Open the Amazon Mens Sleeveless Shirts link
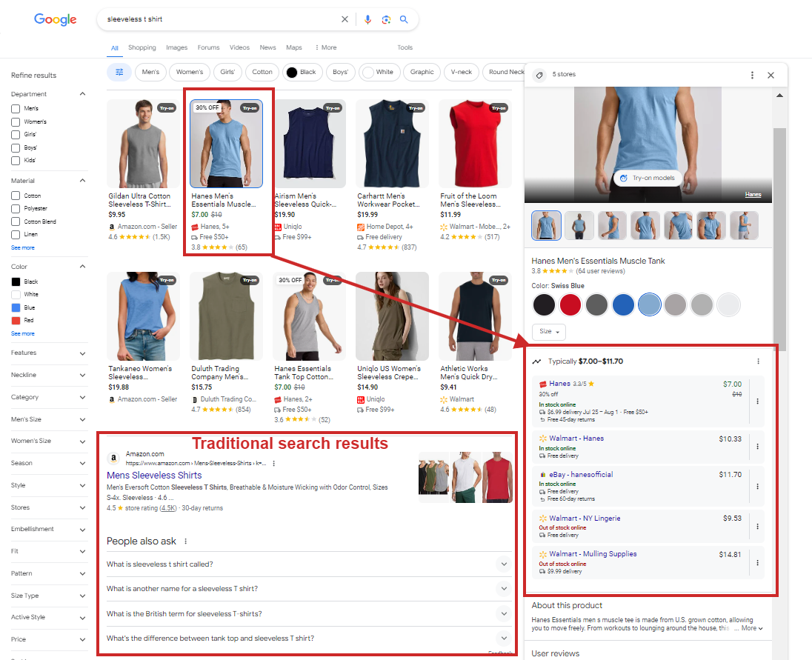 point(154,475)
